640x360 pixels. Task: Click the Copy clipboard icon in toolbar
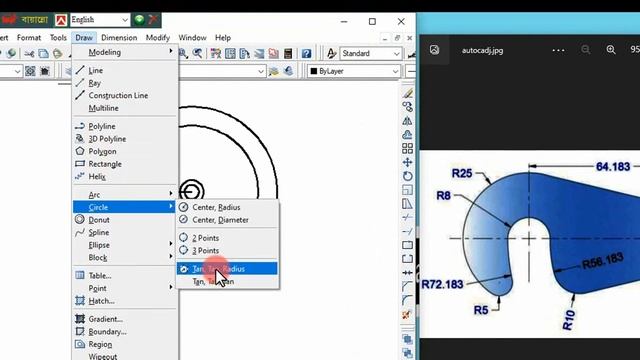point(43,53)
